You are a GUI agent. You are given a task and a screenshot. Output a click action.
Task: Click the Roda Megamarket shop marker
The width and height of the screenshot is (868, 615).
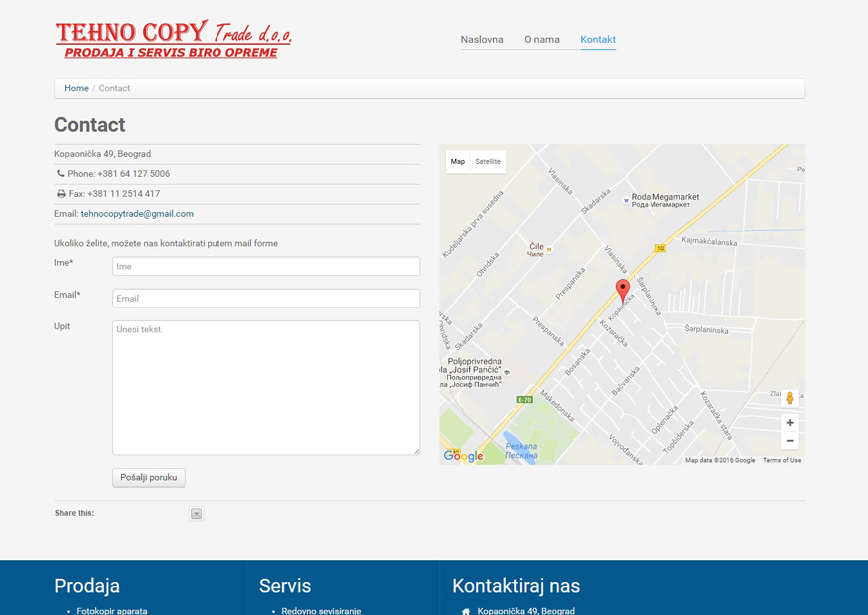click(626, 200)
